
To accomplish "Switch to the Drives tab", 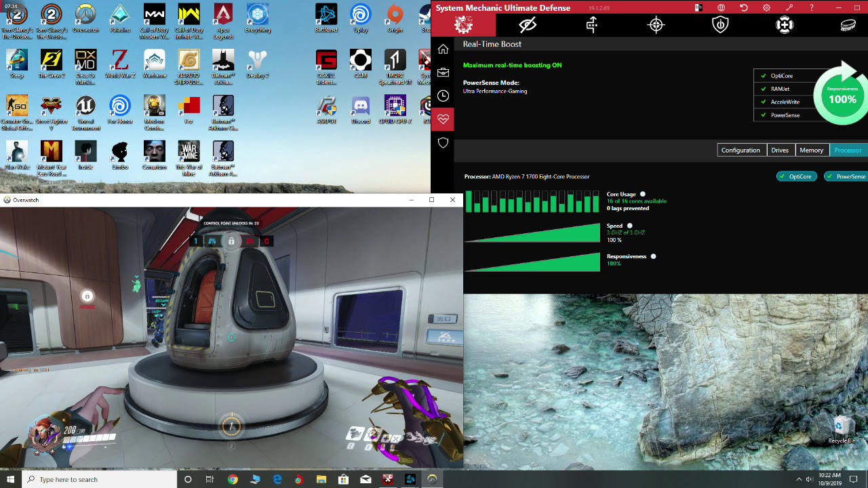I will (780, 150).
